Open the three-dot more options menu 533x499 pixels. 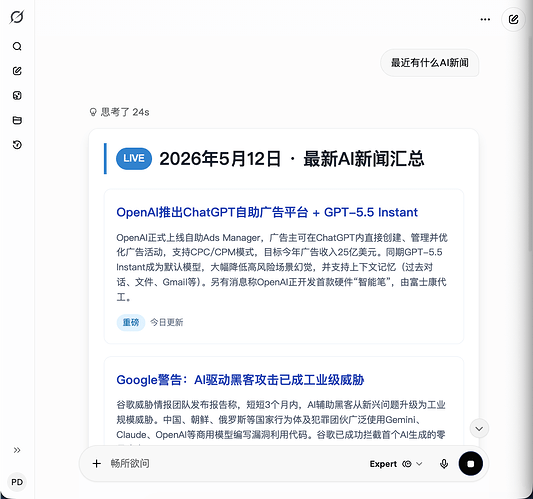tap(485, 19)
